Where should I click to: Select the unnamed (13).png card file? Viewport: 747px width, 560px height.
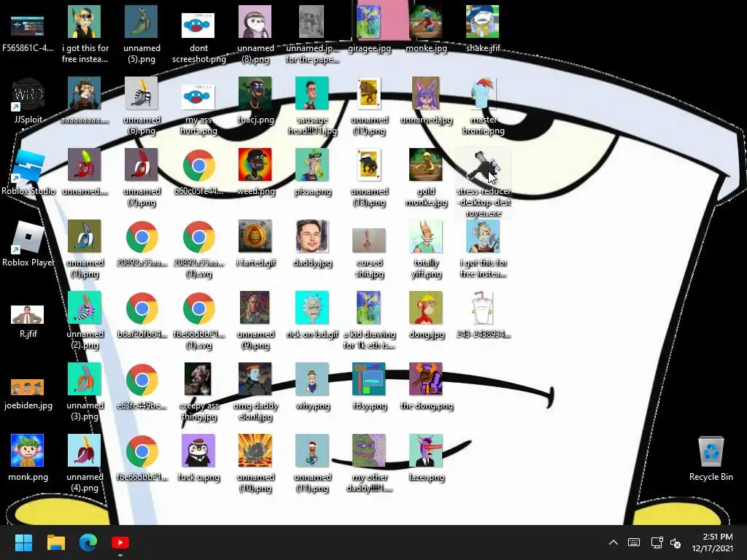pos(369,178)
